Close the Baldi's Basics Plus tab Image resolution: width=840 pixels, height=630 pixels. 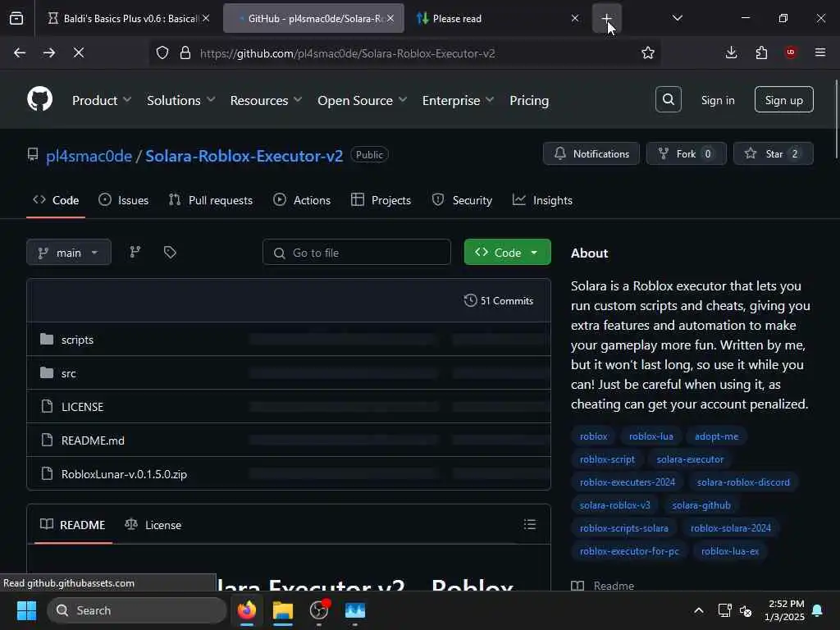point(206,18)
